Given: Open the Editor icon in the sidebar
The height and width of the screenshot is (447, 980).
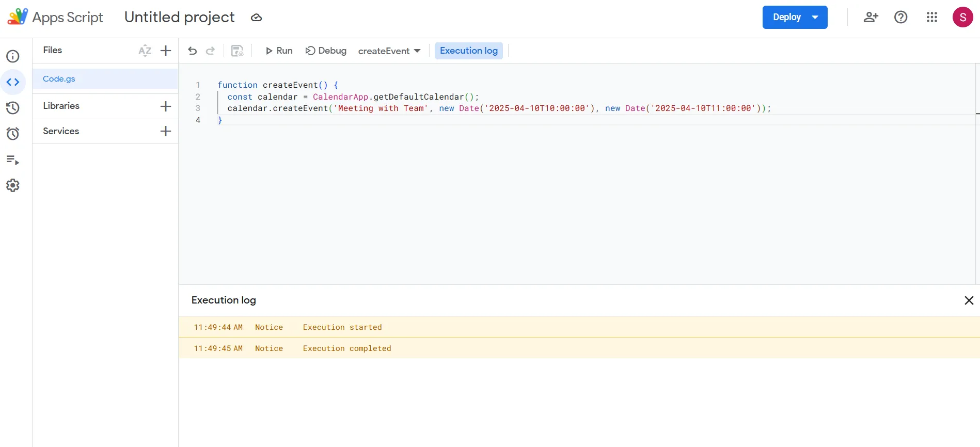Looking at the screenshot, I should (13, 82).
